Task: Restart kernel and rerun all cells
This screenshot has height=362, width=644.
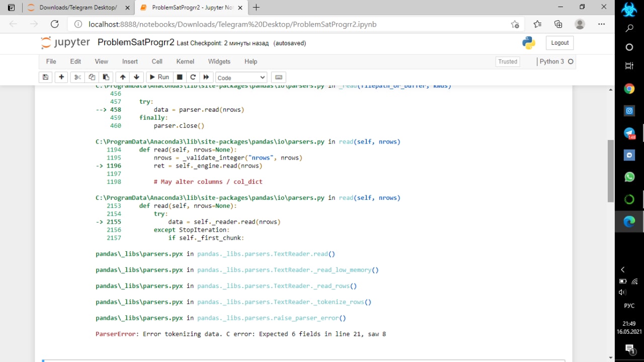Action: point(206,77)
